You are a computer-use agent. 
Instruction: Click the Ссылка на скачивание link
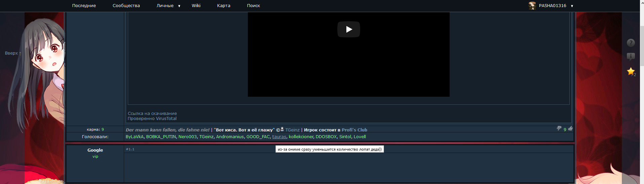tap(152, 114)
